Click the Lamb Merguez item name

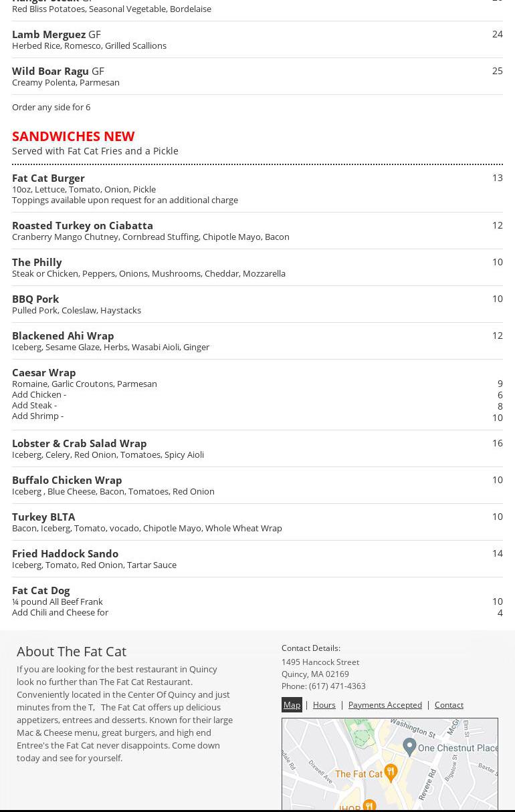(49, 35)
